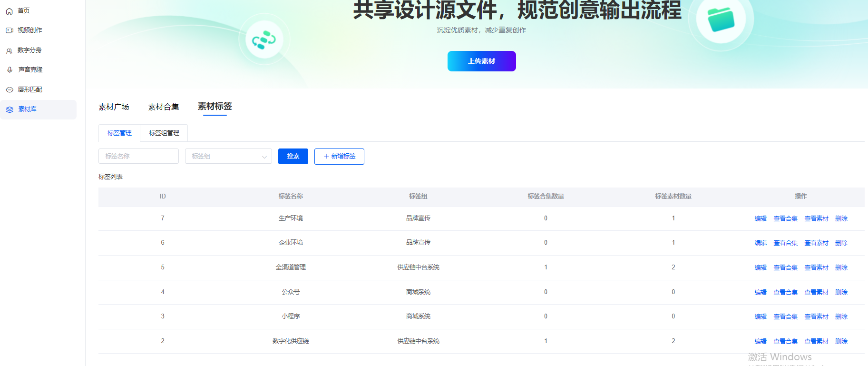Click the digital avatar person icon
The width and height of the screenshot is (868, 366).
(9, 50)
